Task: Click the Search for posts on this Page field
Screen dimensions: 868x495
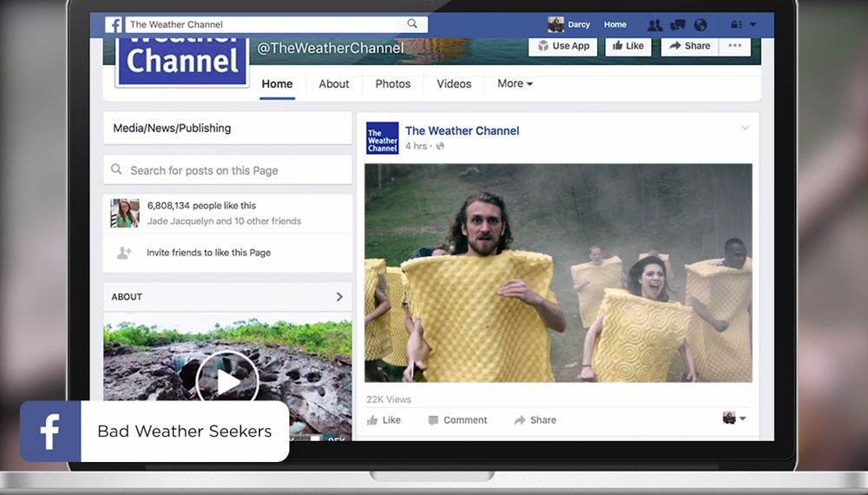Action: (227, 170)
